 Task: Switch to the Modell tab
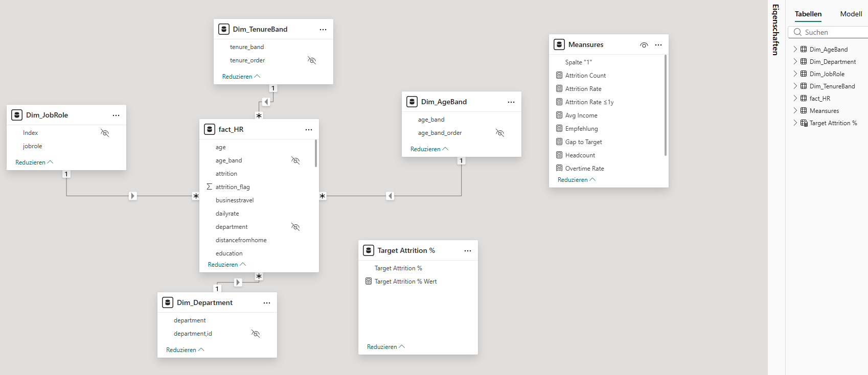pyautogui.click(x=851, y=14)
